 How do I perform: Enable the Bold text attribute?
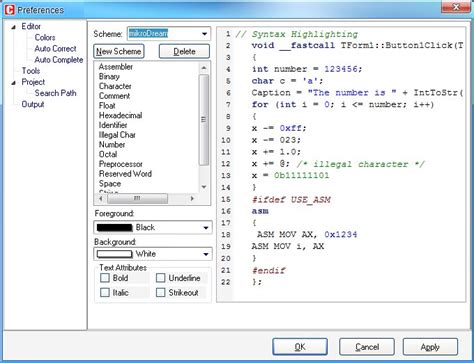pos(105,278)
